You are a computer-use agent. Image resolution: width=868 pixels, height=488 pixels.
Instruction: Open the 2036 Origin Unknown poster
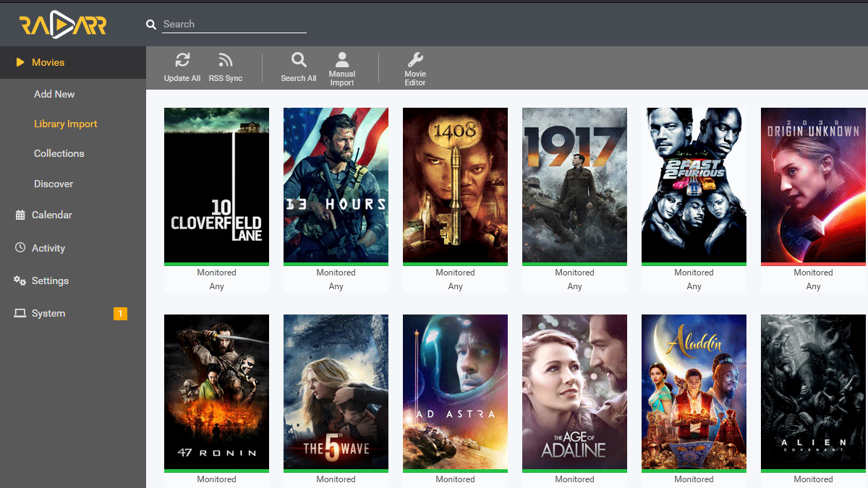tap(813, 185)
